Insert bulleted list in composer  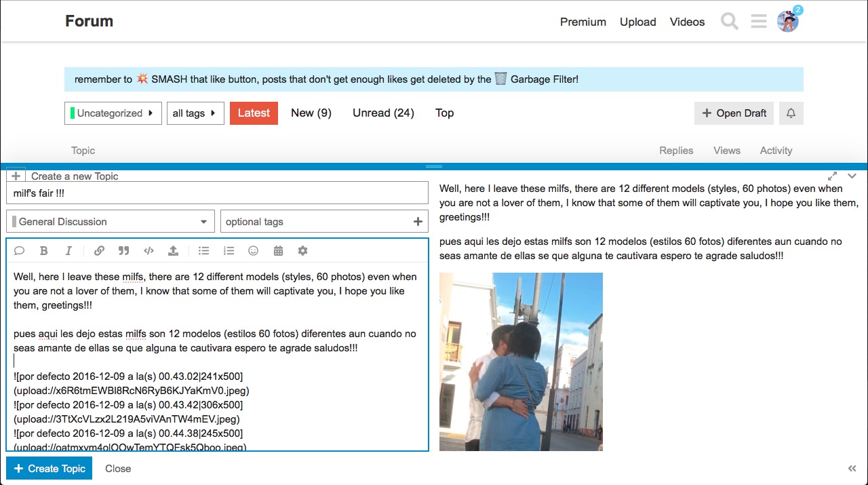[x=203, y=251]
